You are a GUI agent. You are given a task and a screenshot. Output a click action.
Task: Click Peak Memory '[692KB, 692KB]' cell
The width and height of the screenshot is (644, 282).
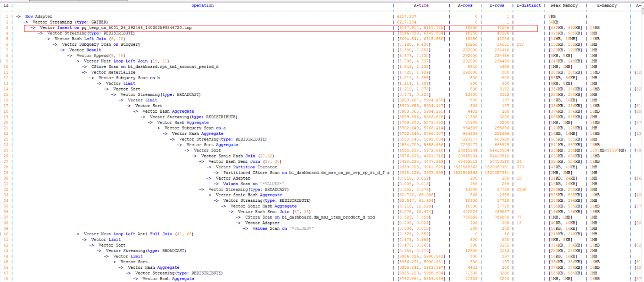point(566,28)
